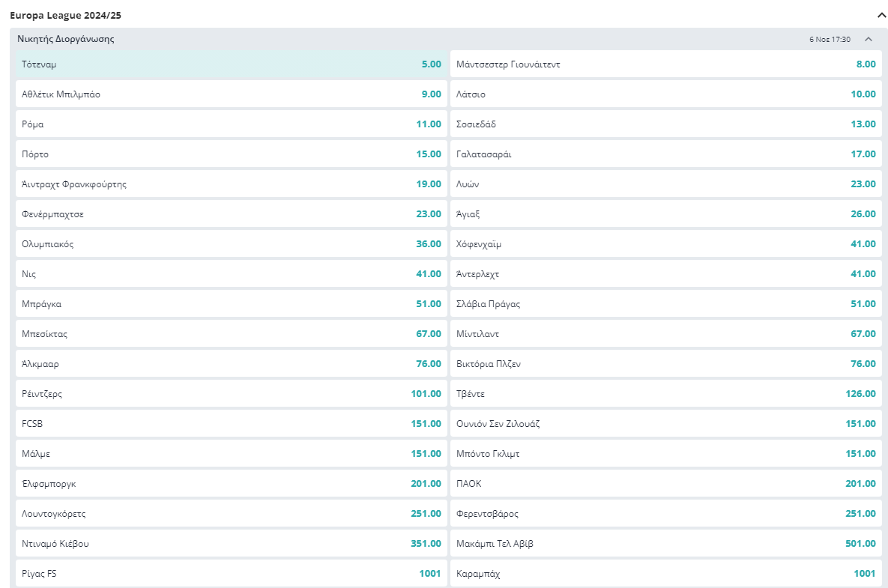This screenshot has height=588, width=888.
Task: Select Ντιναμό Κιέβου at 351.00
Action: point(231,544)
